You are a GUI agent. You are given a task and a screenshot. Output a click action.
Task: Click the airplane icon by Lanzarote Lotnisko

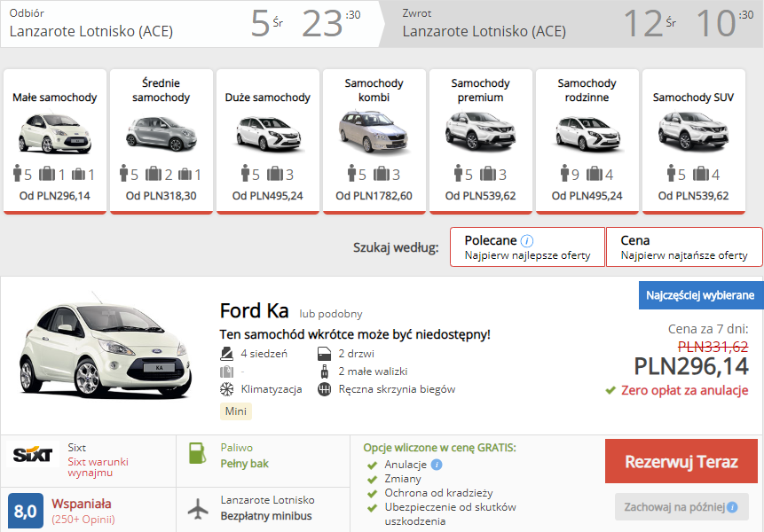coord(199,509)
